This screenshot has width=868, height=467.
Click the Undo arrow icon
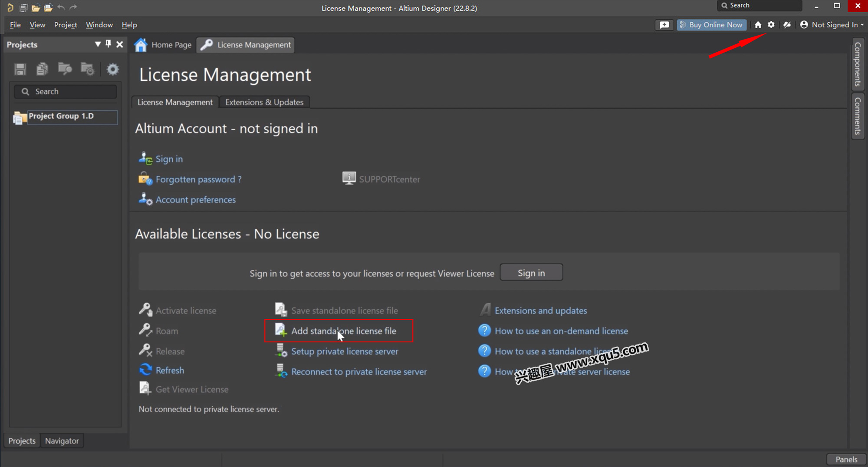61,7
